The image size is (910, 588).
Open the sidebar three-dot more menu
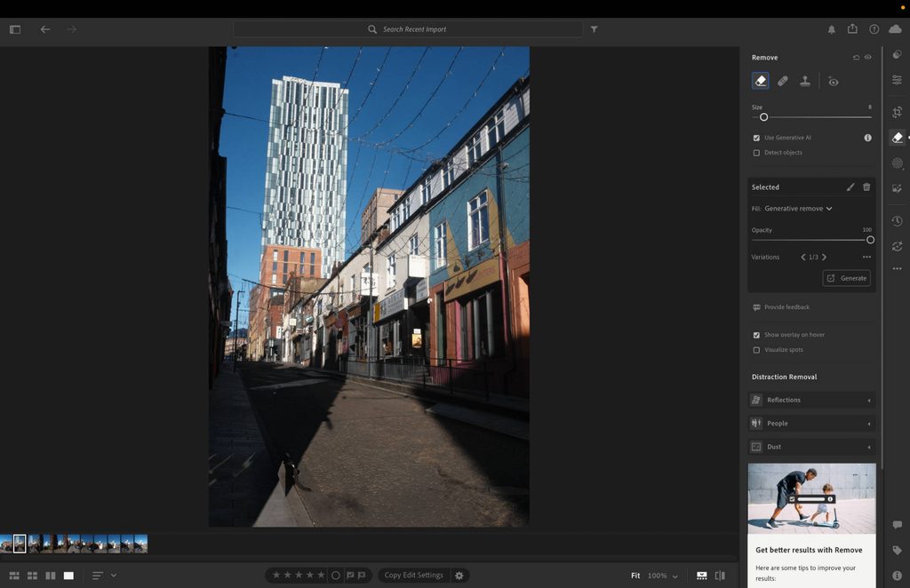click(898, 268)
